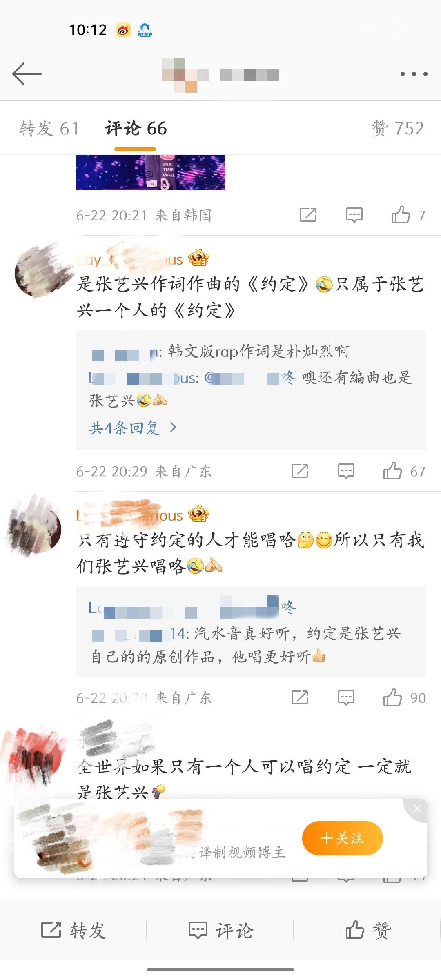441x980 pixels.
Task: Switch to the 转发 61 tab
Action: pos(49,128)
